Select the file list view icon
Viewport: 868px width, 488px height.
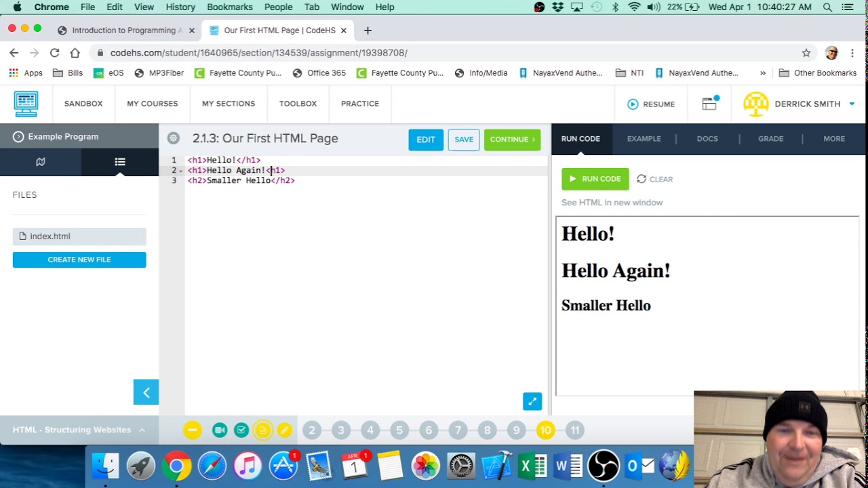pyautogui.click(x=120, y=162)
